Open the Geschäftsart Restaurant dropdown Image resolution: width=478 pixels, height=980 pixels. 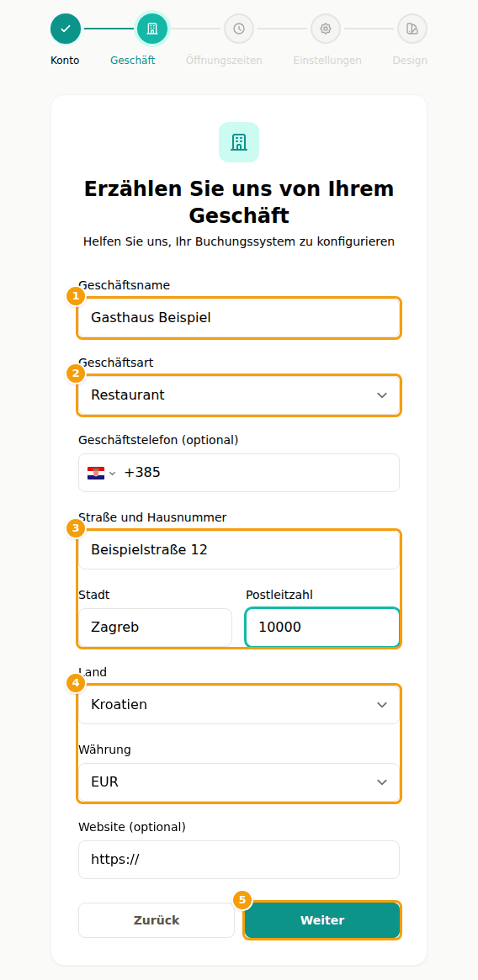239,395
